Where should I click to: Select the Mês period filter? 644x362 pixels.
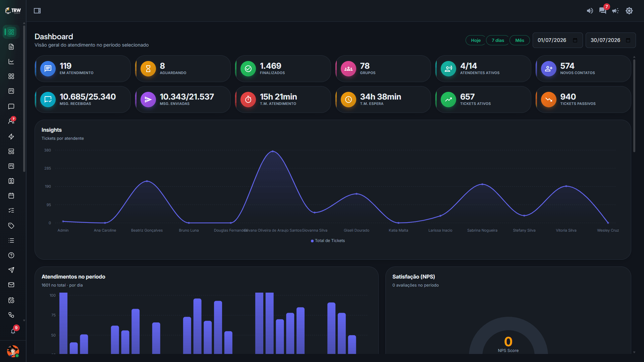coord(520,40)
